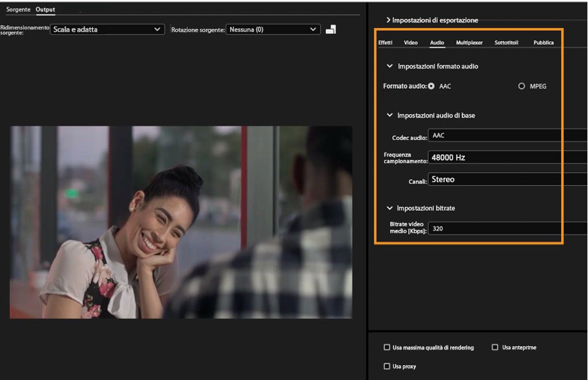Open the Ridimensionamento sorgente dropdown (Scala e adatta)

107,29
